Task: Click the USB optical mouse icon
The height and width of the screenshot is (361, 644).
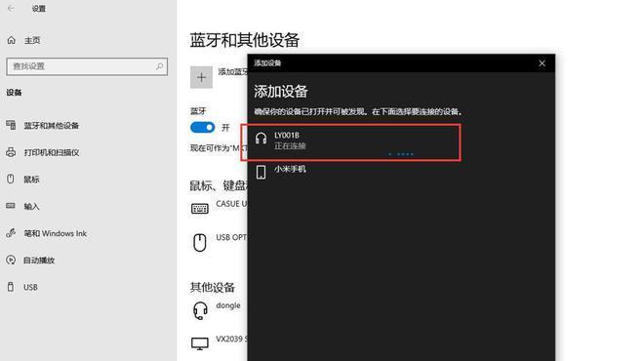Action: coord(200,242)
